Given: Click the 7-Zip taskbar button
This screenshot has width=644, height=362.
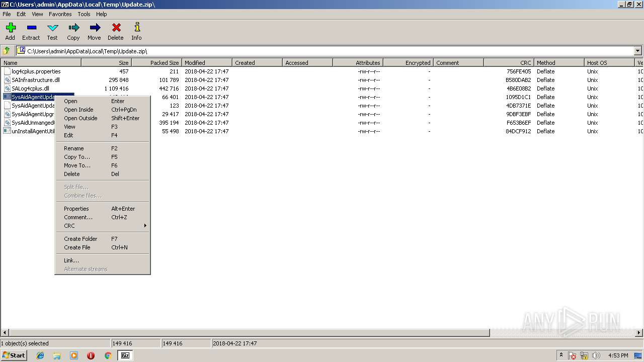Looking at the screenshot, I should click(125, 355).
